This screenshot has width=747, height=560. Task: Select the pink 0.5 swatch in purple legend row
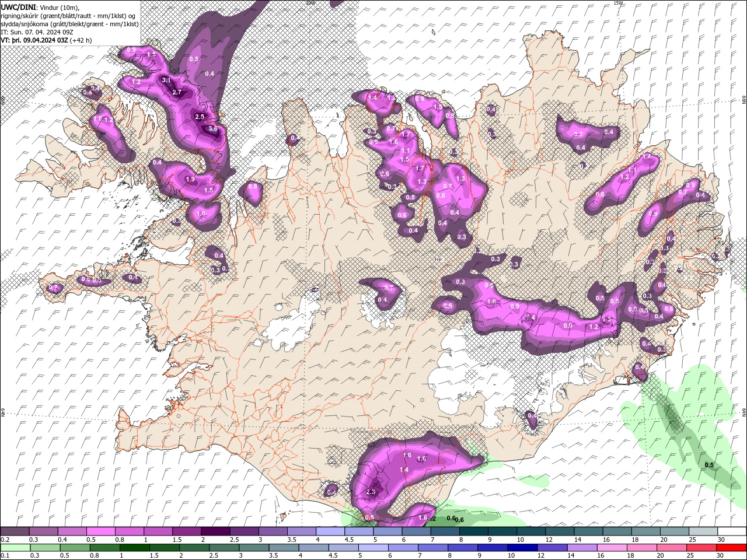(x=100, y=531)
